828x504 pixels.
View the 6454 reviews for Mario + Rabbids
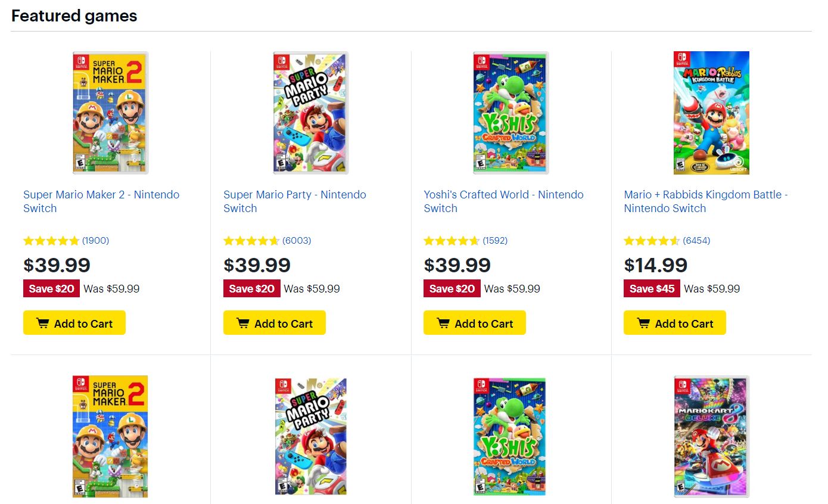[696, 241]
